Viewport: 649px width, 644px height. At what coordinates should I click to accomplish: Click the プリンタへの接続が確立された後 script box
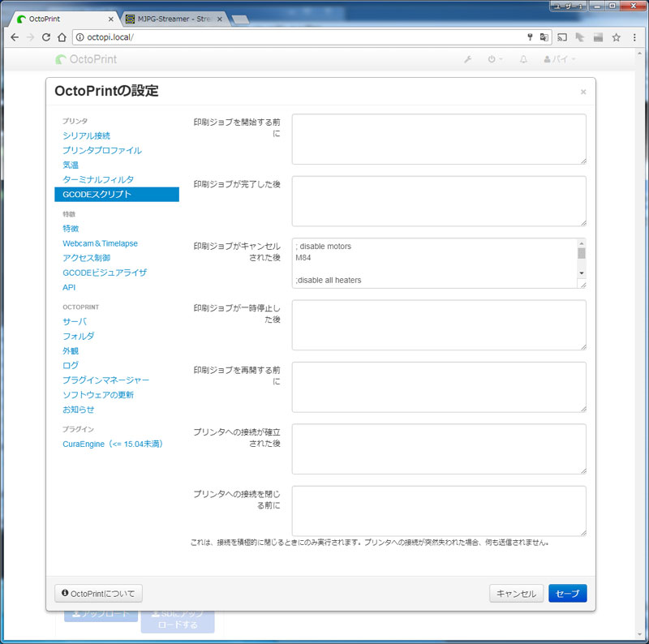(439, 449)
